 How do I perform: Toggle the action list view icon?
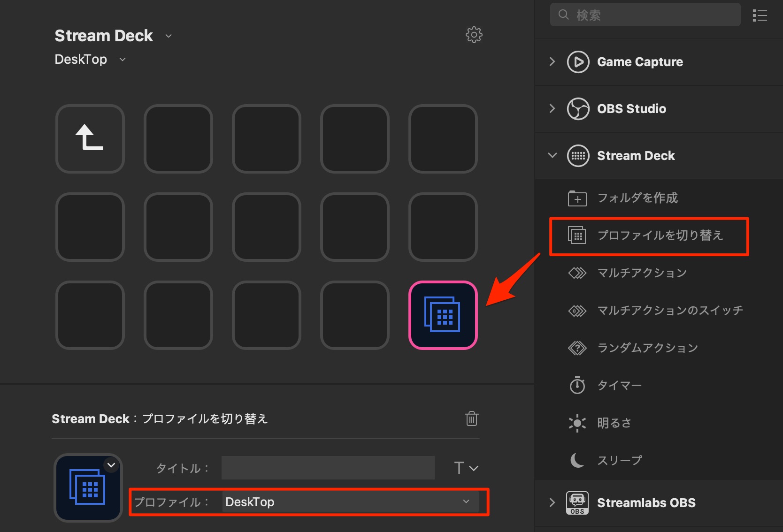[x=760, y=15]
